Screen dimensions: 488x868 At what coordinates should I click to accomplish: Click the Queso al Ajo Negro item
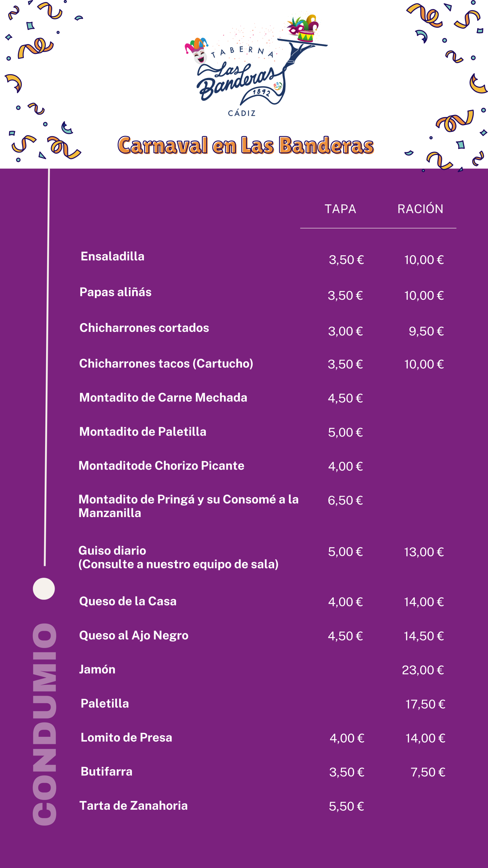[134, 635]
